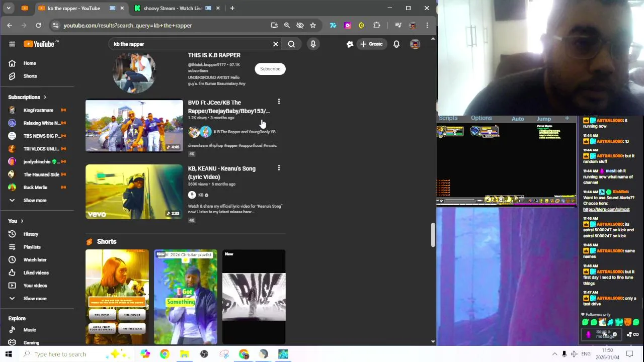
Task: Click the browser address bar URL
Action: pos(128,25)
